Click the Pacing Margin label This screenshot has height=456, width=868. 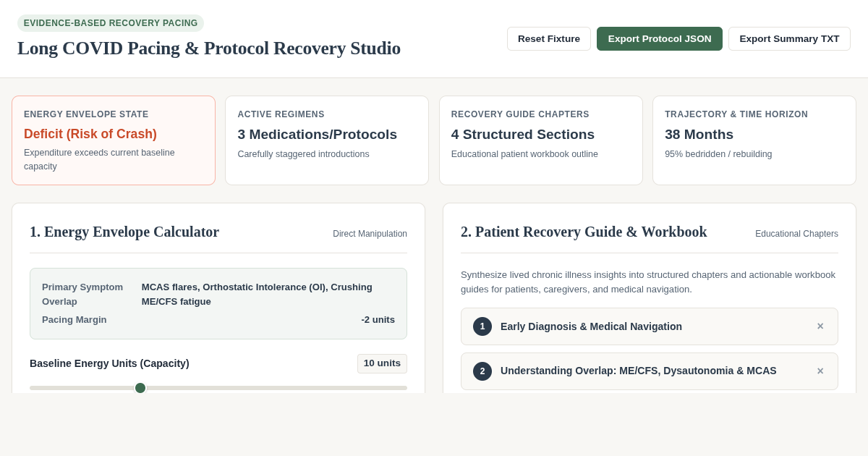pyautogui.click(x=75, y=320)
